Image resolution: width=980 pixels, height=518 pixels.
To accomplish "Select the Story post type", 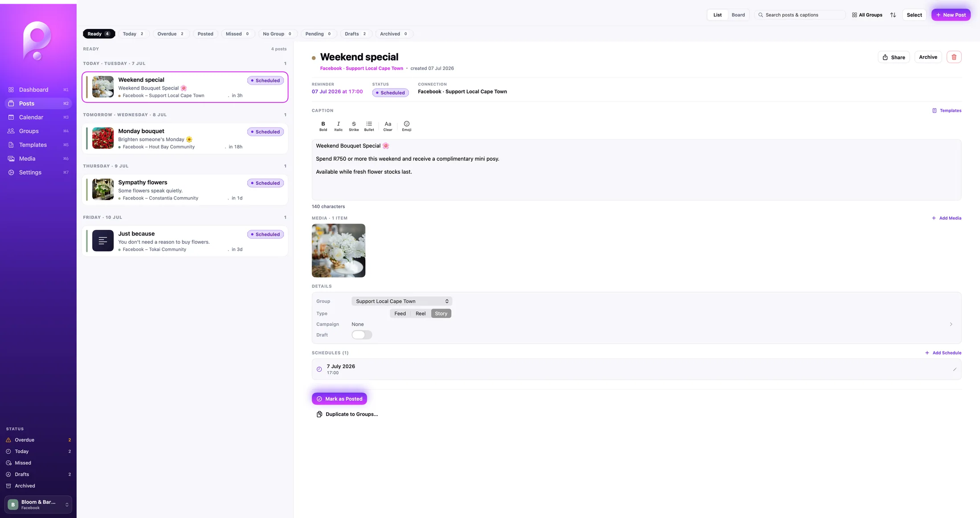I will [x=441, y=314].
